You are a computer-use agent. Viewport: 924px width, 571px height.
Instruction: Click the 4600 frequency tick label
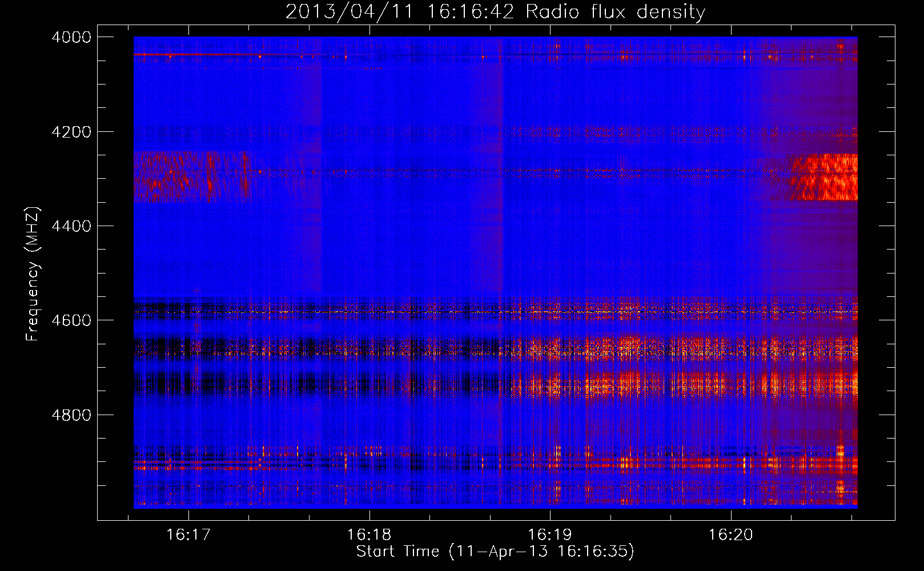[71, 320]
